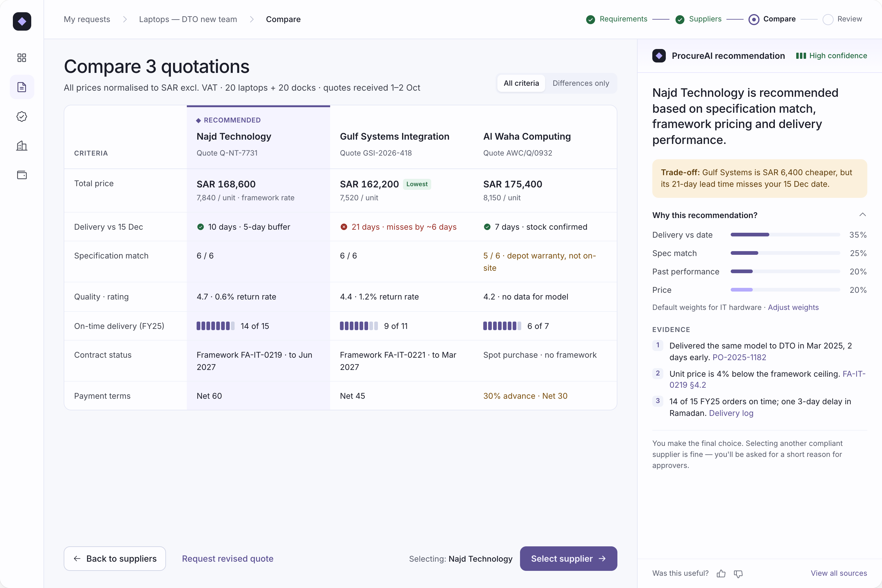The height and width of the screenshot is (588, 882).
Task: Open Adjust weights link
Action: [793, 307]
